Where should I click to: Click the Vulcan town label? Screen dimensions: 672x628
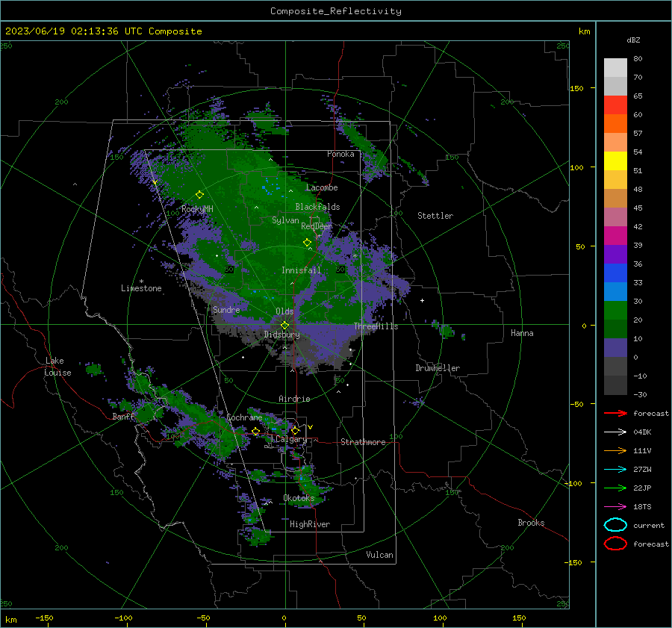pyautogui.click(x=380, y=555)
